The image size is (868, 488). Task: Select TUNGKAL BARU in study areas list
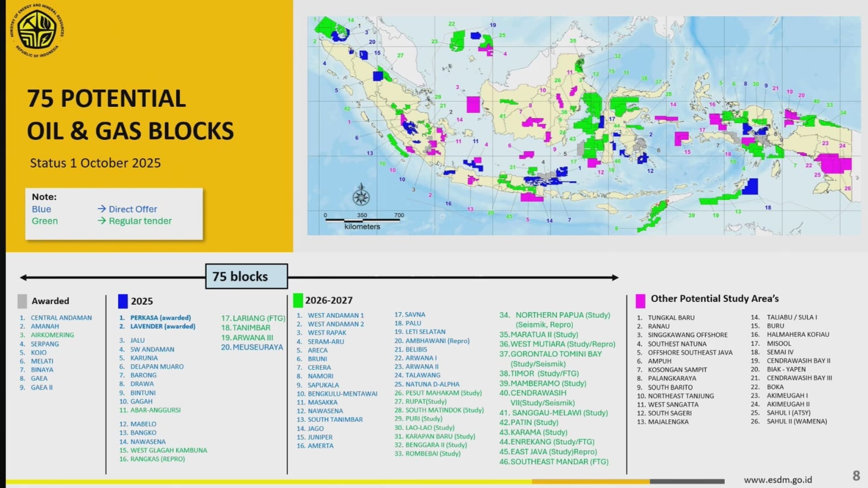(671, 318)
